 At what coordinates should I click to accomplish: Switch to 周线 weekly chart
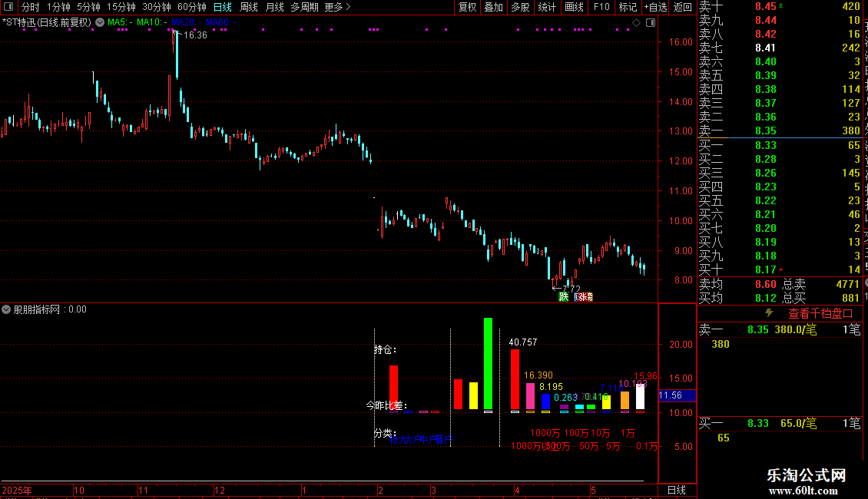point(249,7)
